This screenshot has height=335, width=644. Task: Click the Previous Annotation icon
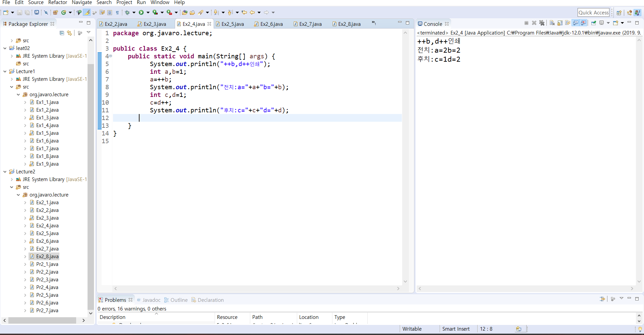click(230, 12)
